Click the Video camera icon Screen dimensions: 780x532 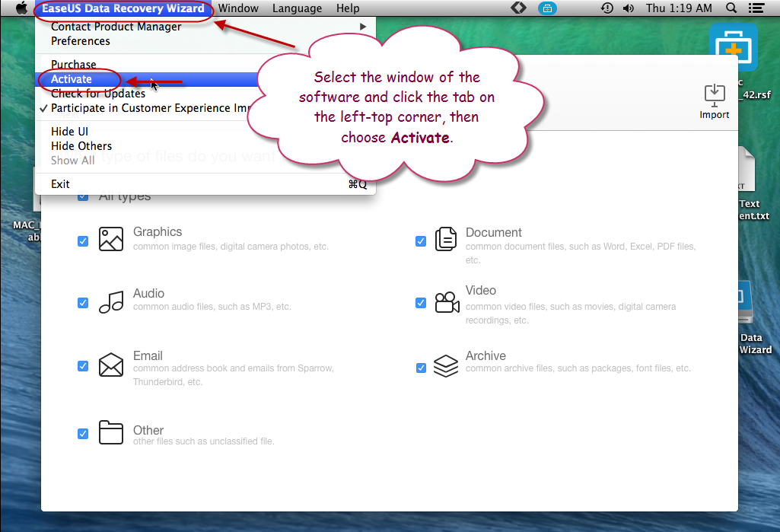[447, 301]
